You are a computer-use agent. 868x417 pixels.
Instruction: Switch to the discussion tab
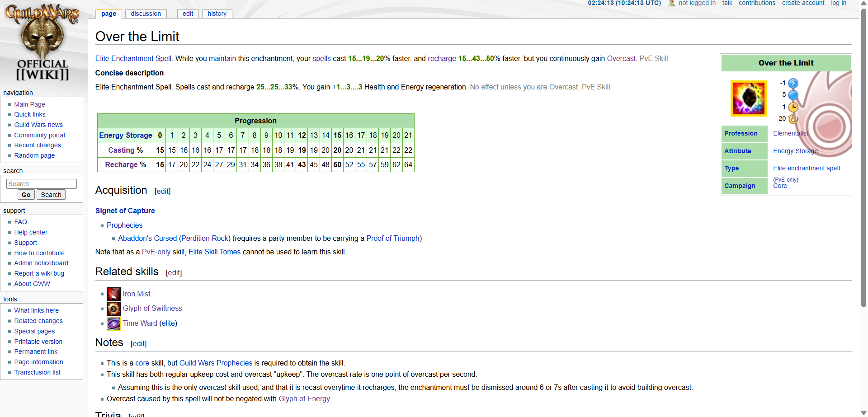click(x=146, y=14)
